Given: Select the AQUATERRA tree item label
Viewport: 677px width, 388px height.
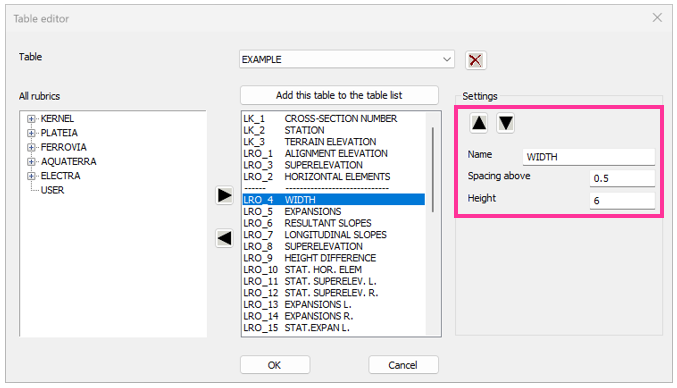Looking at the screenshot, I should click(x=69, y=161).
